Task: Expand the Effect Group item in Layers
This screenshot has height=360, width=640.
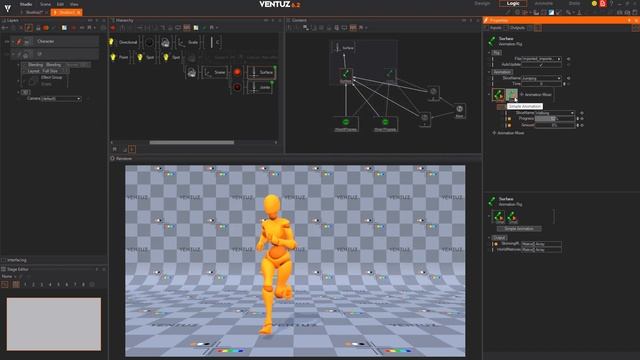Action: (18, 80)
